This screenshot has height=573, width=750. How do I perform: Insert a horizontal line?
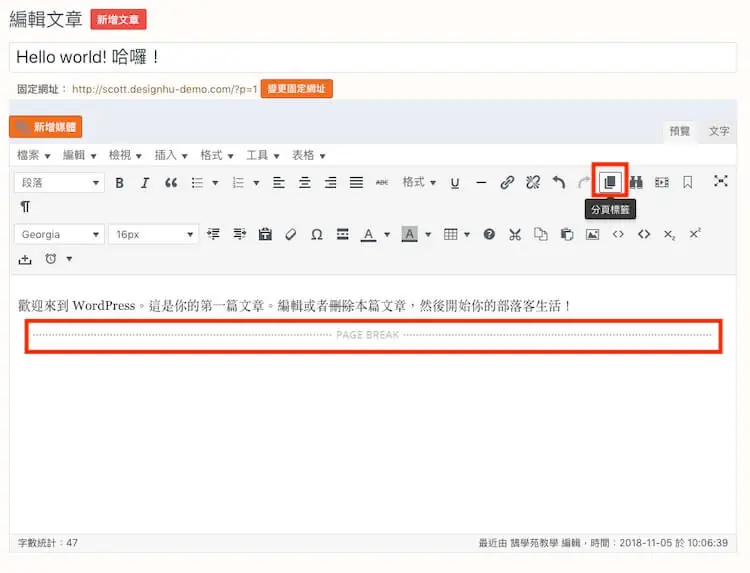(x=481, y=183)
